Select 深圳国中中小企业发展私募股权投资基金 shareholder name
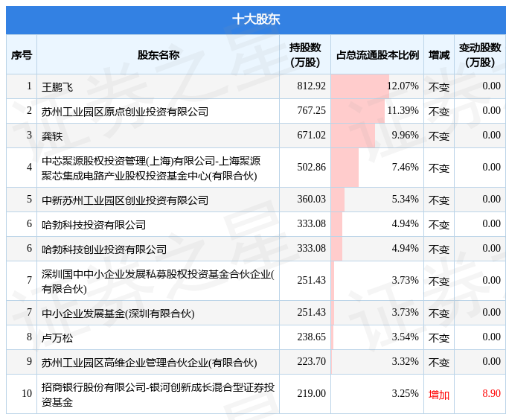This screenshot has height=420, width=506. pyautogui.click(x=158, y=281)
